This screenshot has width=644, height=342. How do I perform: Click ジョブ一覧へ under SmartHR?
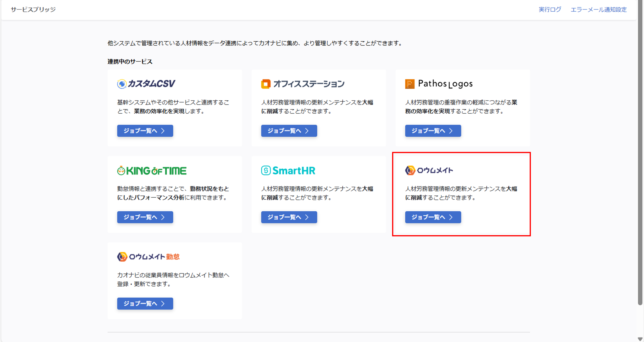pos(289,217)
